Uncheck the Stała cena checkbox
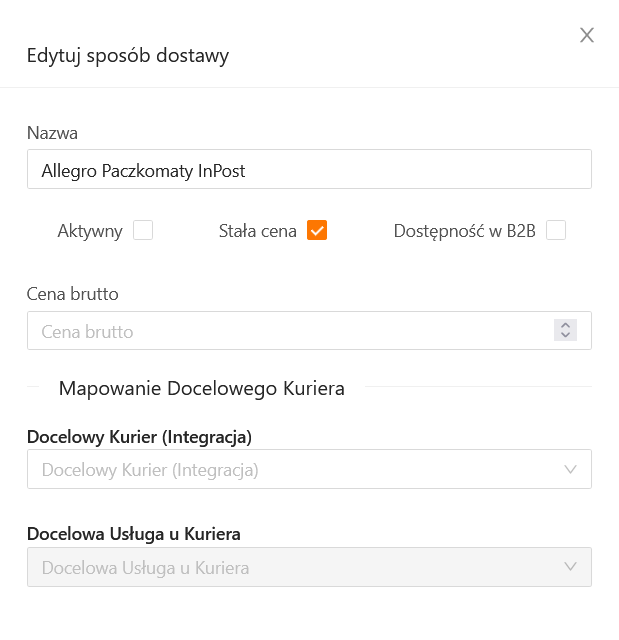 pyautogui.click(x=317, y=231)
